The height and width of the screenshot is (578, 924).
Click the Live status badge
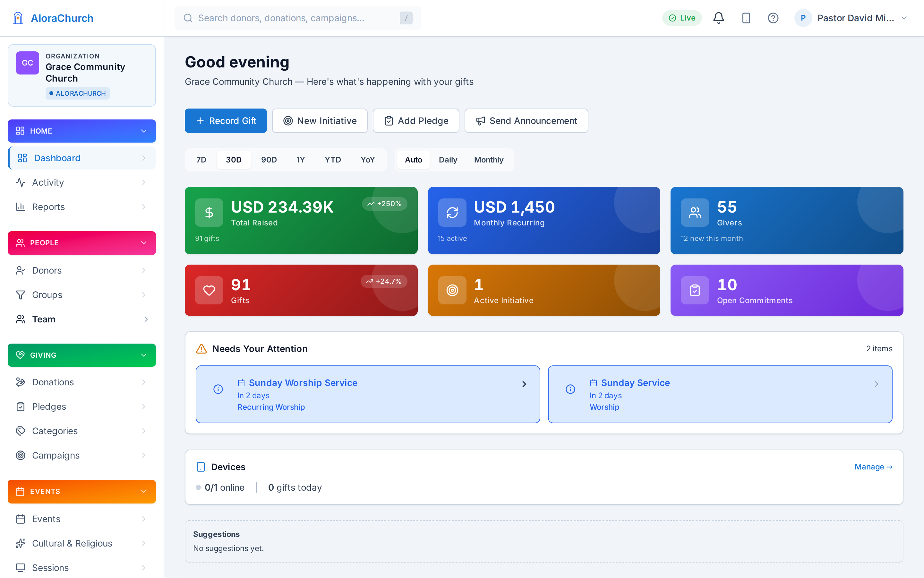pos(681,18)
